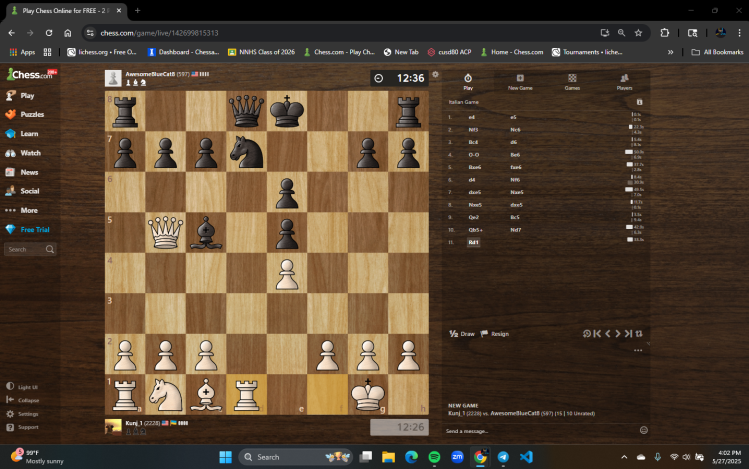Offer a Draw
749x469 pixels.
(x=462, y=334)
